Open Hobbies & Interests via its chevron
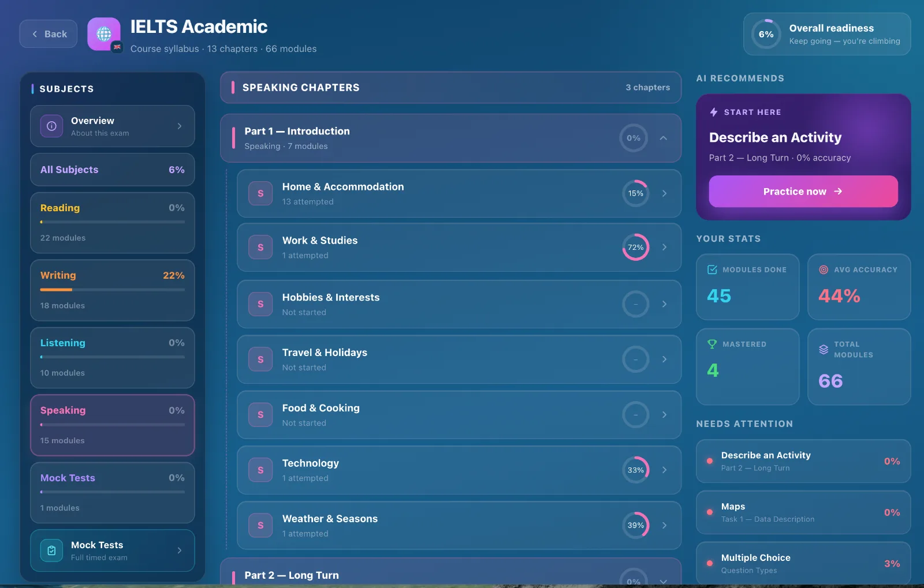The image size is (924, 588). point(665,304)
